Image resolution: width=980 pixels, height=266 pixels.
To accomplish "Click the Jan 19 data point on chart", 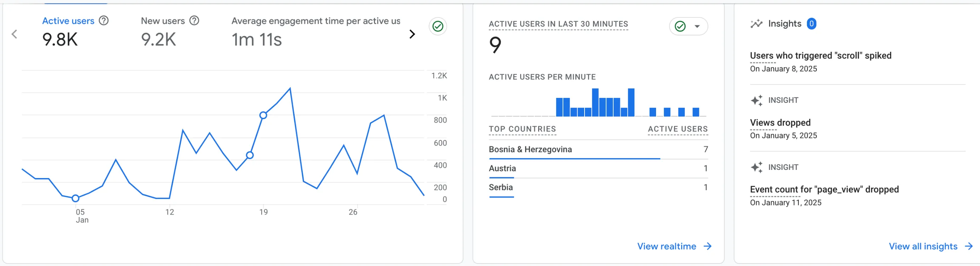I will [263, 115].
